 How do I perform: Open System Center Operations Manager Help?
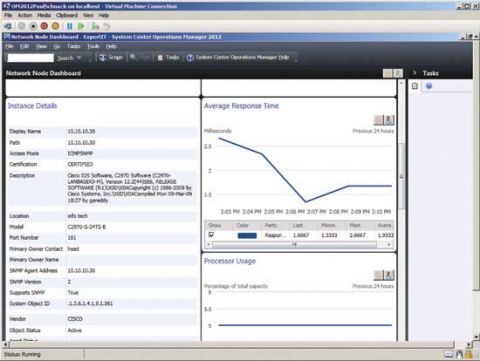(x=238, y=57)
